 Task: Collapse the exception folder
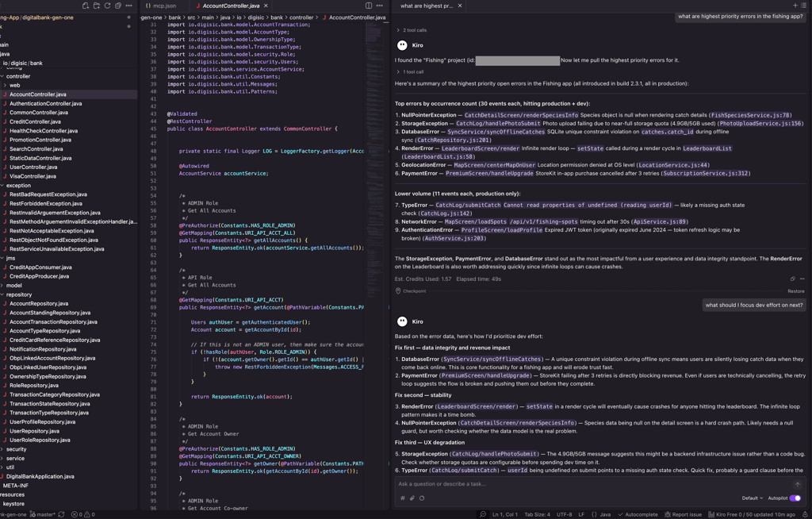coord(19,185)
